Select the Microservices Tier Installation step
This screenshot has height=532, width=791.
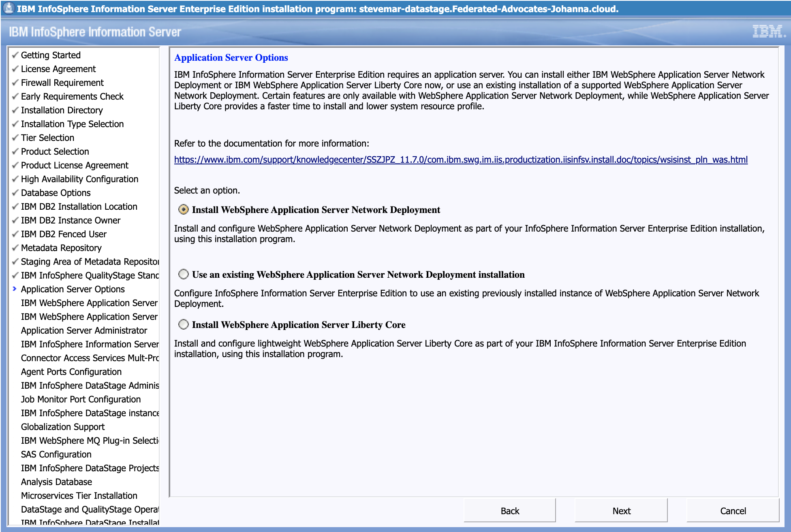79,496
